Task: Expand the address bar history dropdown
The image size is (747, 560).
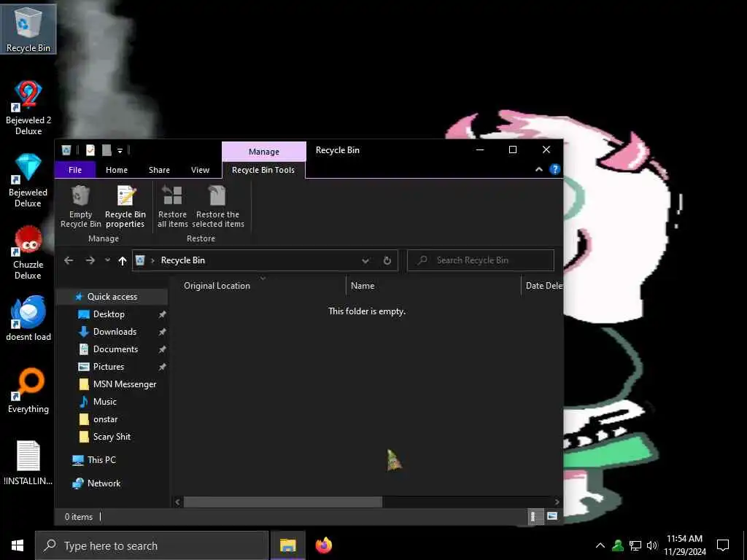Action: point(365,260)
